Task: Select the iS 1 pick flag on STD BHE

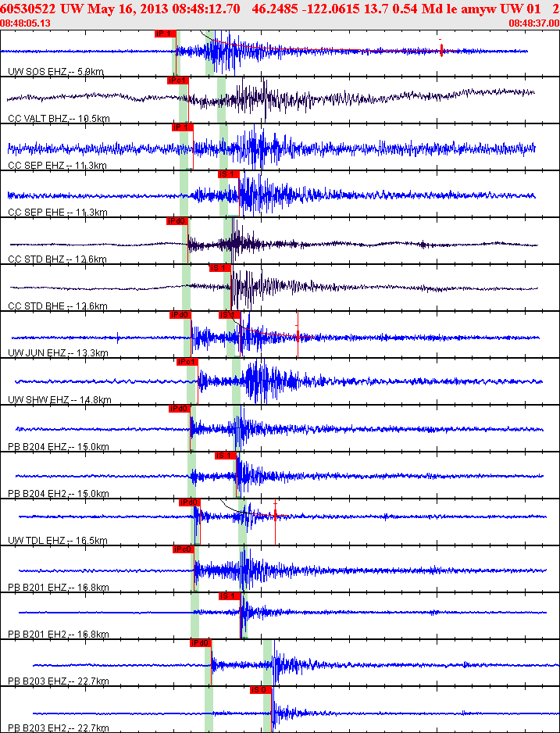Action: coord(220,268)
